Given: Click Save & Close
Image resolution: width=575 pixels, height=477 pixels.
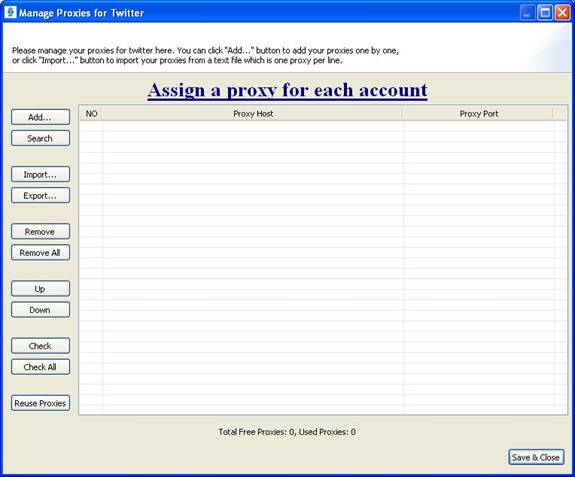Looking at the screenshot, I should [536, 457].
